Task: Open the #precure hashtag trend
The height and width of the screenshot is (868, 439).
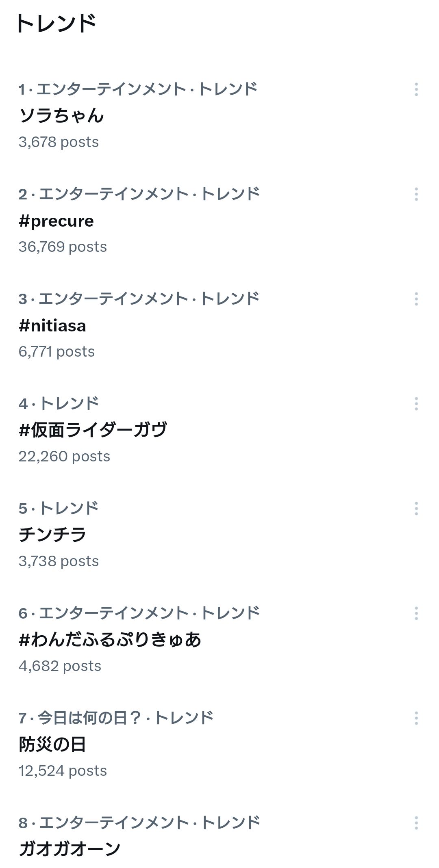Action: tap(56, 221)
